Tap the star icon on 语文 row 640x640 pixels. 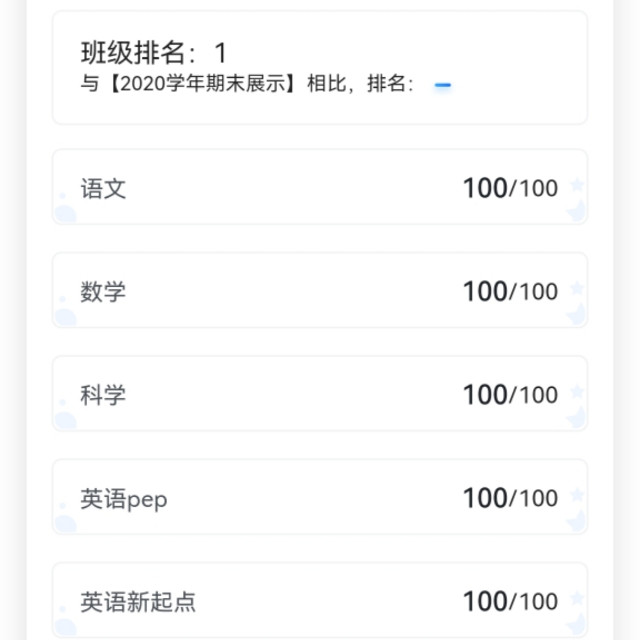tap(577, 185)
